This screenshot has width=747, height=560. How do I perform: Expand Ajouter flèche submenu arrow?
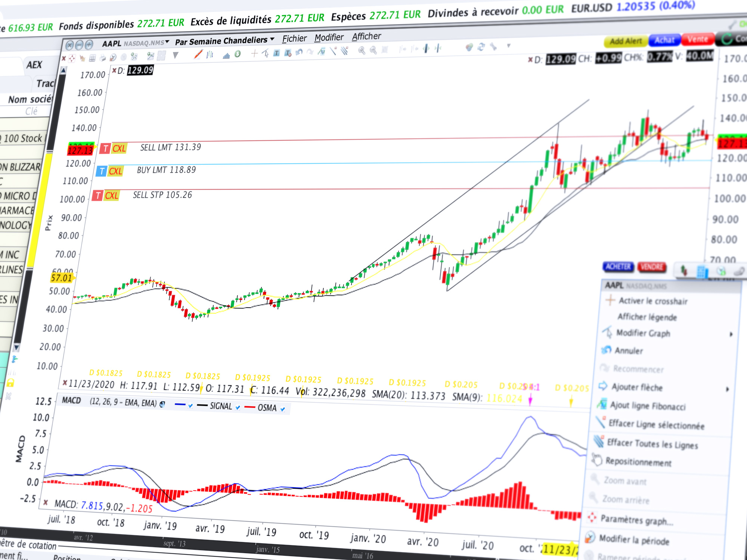click(x=727, y=389)
